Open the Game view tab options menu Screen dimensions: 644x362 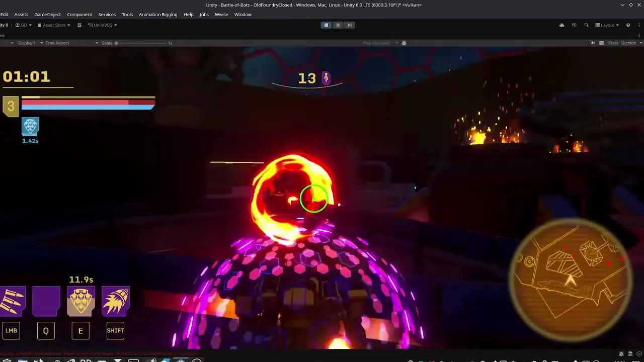[639, 35]
